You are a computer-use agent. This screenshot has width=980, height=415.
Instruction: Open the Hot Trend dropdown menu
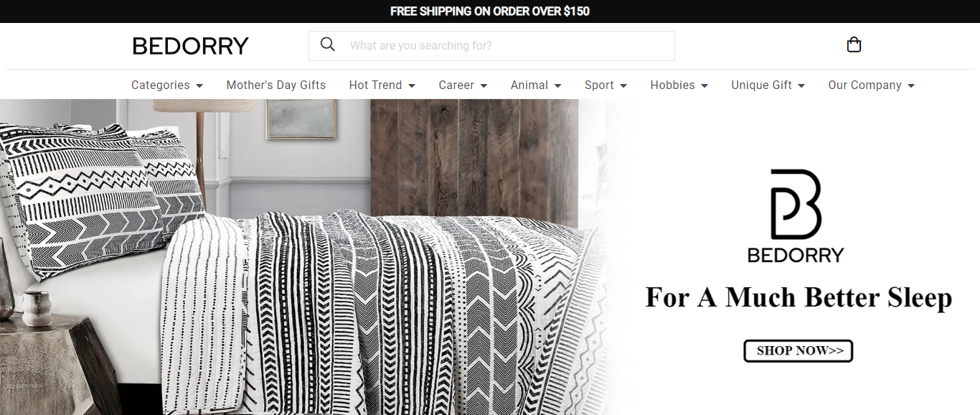[382, 85]
